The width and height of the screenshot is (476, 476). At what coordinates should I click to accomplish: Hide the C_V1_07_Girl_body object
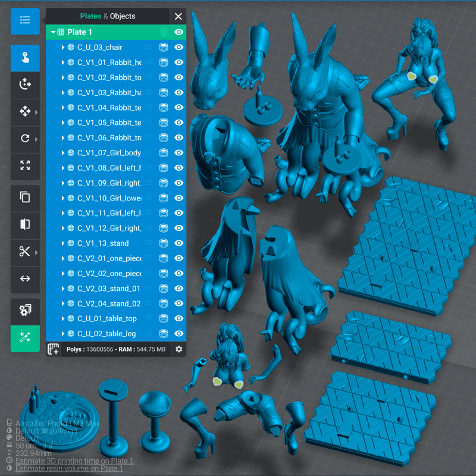coord(179,153)
